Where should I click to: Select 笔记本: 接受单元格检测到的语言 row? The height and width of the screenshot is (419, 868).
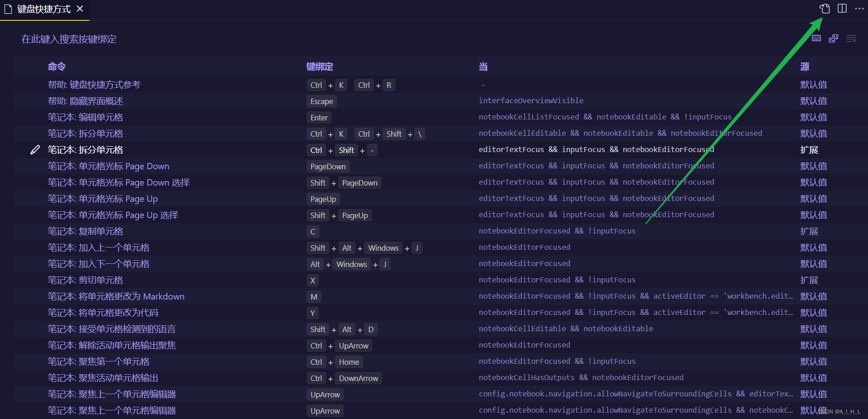click(441, 329)
